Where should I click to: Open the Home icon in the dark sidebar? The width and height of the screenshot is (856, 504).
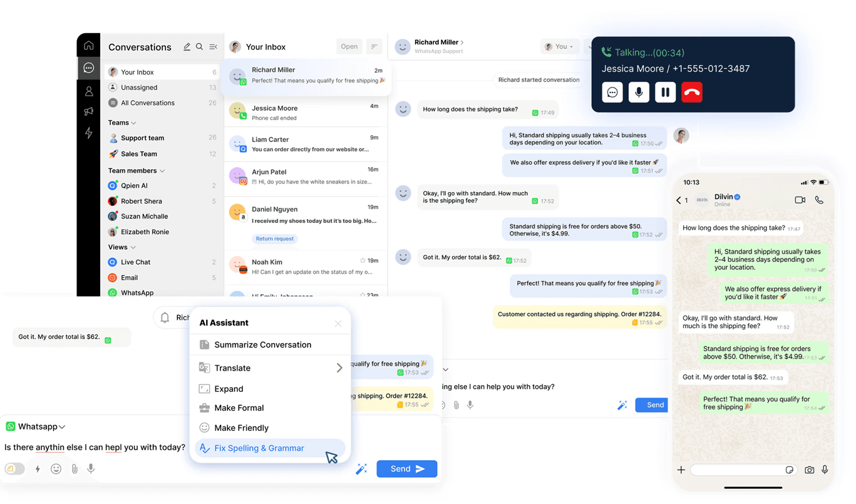[88, 44]
